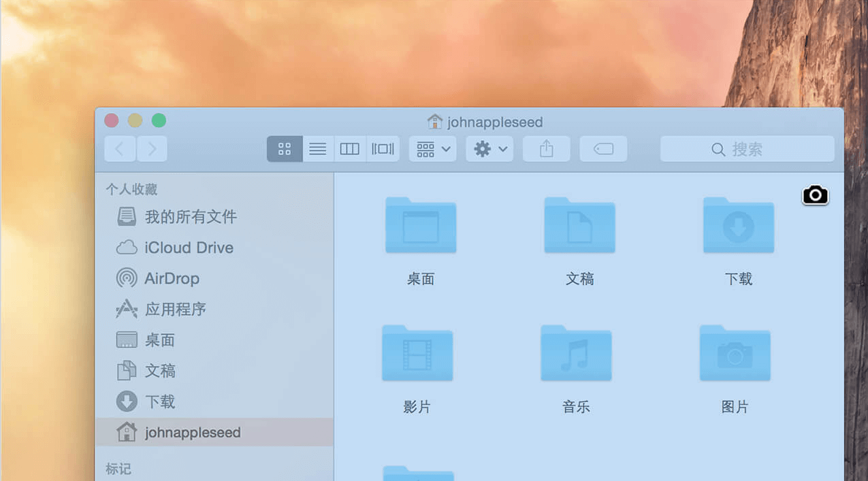Open AirDrop in the sidebar

point(172,278)
